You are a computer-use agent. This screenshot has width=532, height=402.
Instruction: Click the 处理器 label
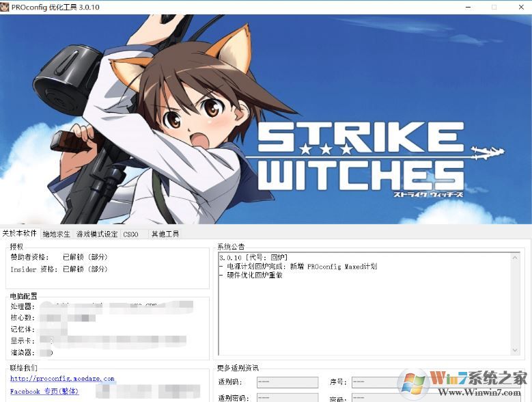click(x=23, y=306)
